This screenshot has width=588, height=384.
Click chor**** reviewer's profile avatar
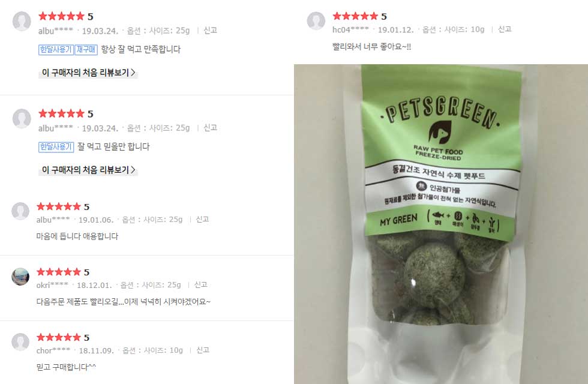pyautogui.click(x=20, y=342)
